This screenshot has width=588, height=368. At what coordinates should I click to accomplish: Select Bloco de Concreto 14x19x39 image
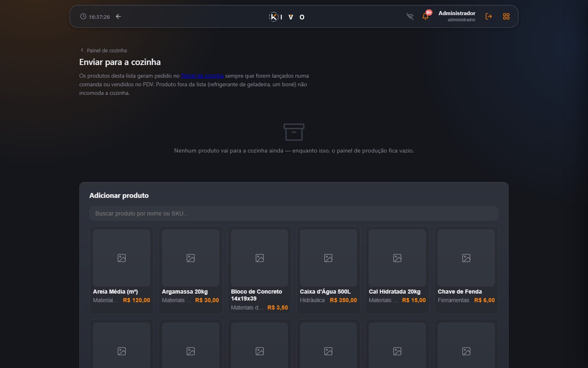259,258
